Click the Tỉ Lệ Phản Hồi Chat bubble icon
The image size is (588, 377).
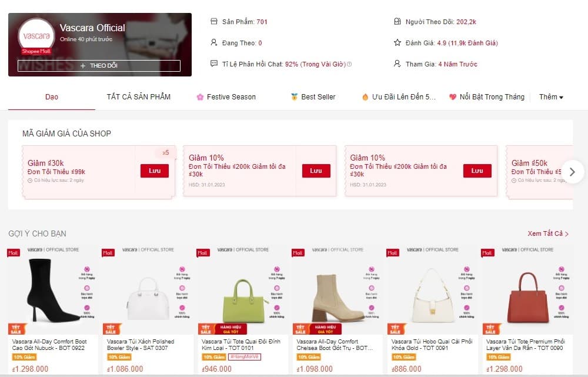(214, 64)
